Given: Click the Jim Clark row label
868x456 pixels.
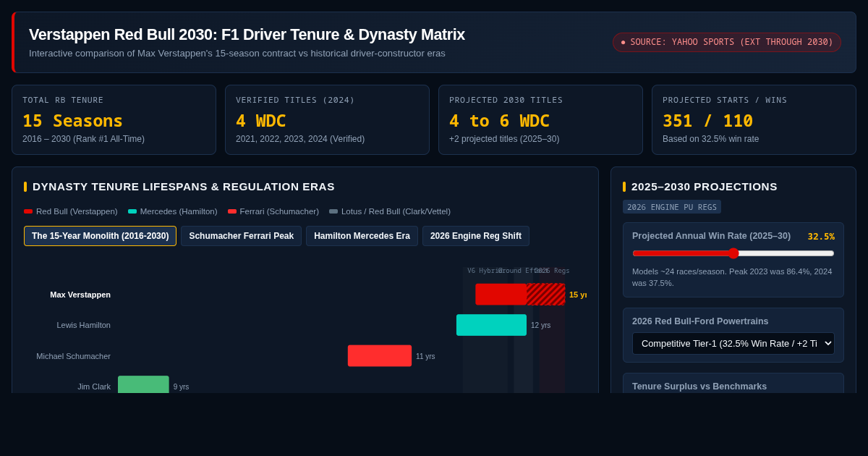Looking at the screenshot, I should [94, 387].
